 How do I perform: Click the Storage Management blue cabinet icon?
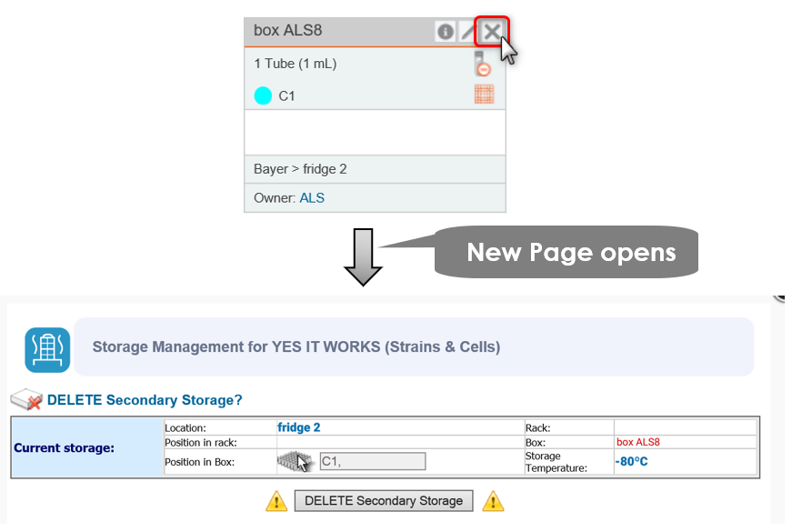click(x=47, y=350)
